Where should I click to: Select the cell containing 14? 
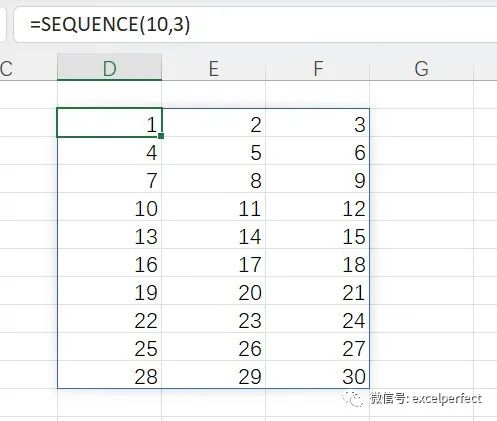tap(214, 235)
